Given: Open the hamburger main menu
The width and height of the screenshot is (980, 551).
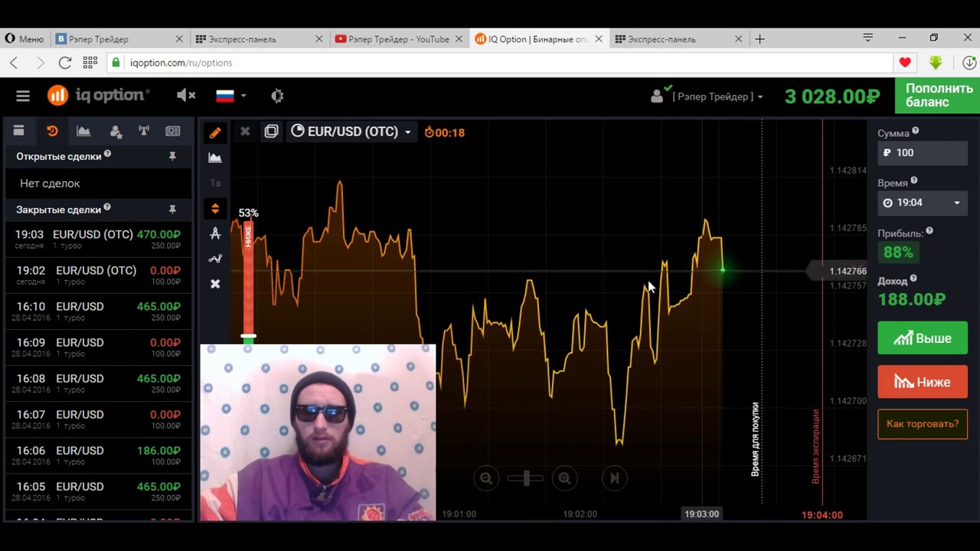Looking at the screenshot, I should [x=23, y=96].
